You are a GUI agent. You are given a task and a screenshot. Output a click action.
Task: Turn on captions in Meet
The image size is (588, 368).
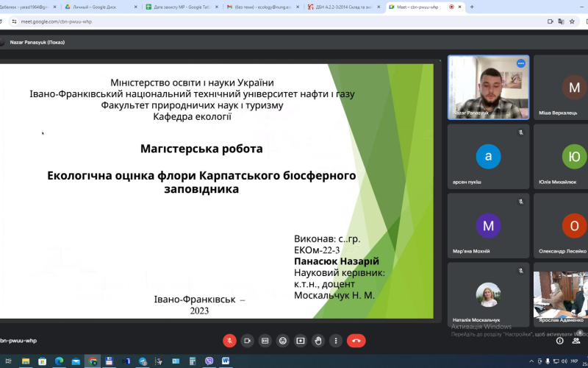coord(265,341)
